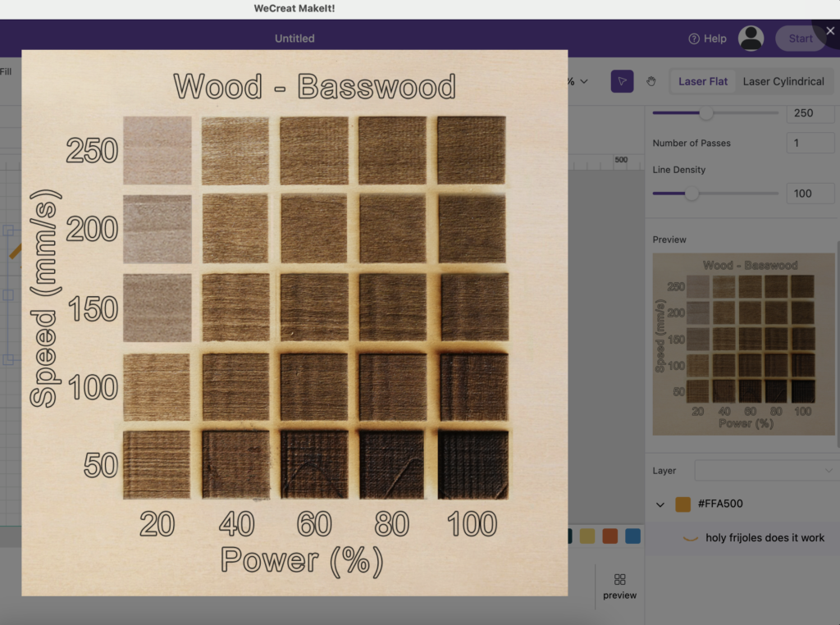Switch to Laser Flat mode
Screen dimensions: 840x625
pos(703,81)
